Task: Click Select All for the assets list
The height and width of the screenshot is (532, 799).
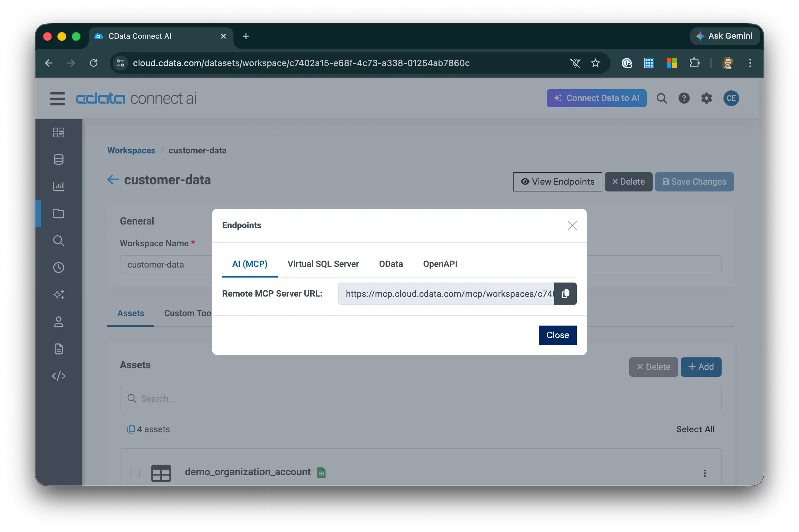Action: 695,429
